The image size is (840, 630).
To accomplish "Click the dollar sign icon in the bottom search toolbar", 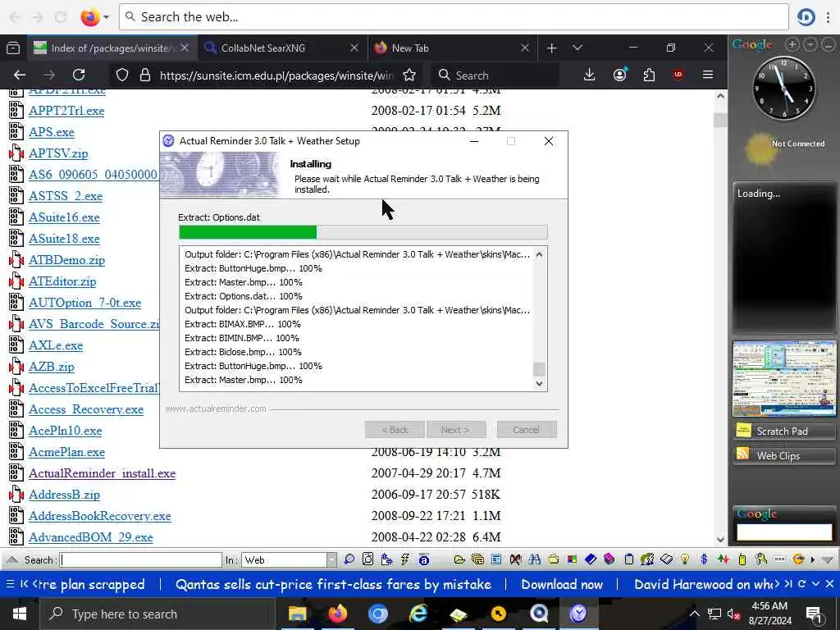I will point(704,559).
